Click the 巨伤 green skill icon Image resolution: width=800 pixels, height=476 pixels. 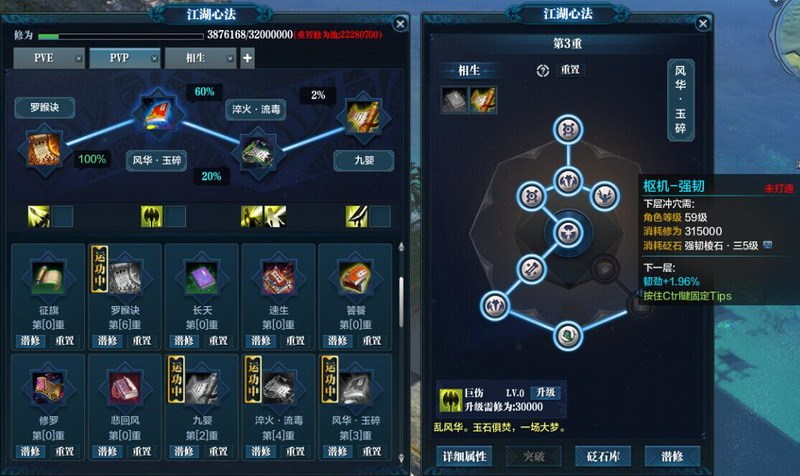[x=451, y=400]
